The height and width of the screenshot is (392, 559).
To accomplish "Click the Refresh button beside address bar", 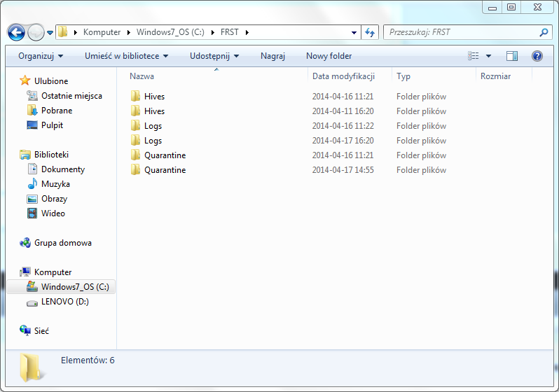I will click(370, 32).
